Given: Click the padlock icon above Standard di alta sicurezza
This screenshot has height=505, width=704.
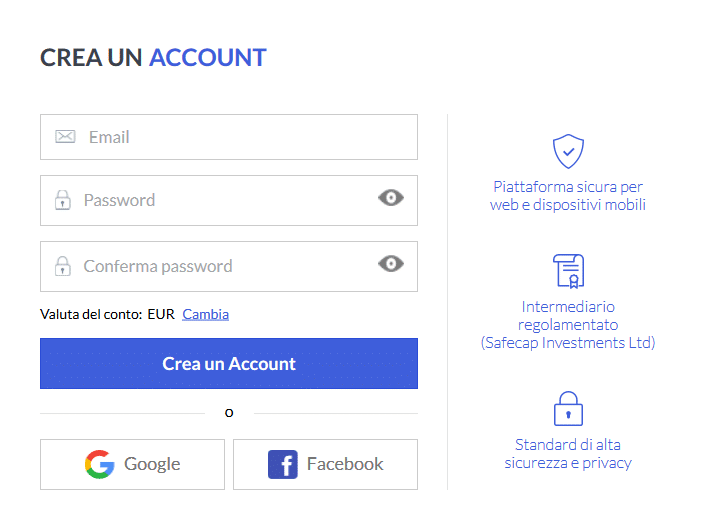Looking at the screenshot, I should tap(568, 408).
